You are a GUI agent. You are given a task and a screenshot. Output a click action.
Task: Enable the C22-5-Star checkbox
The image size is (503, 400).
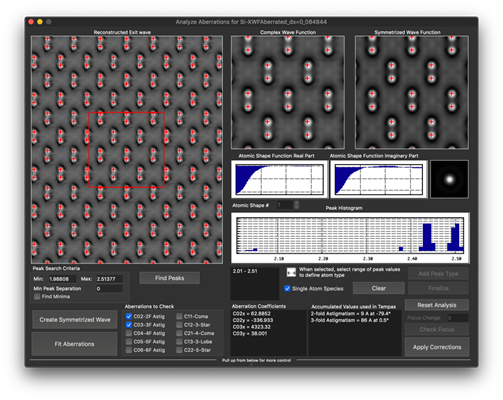click(179, 350)
